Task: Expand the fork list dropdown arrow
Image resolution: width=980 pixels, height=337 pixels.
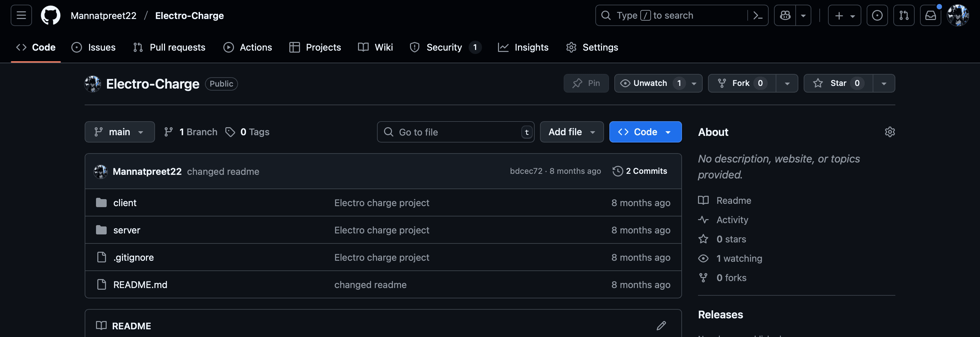Action: pos(787,83)
